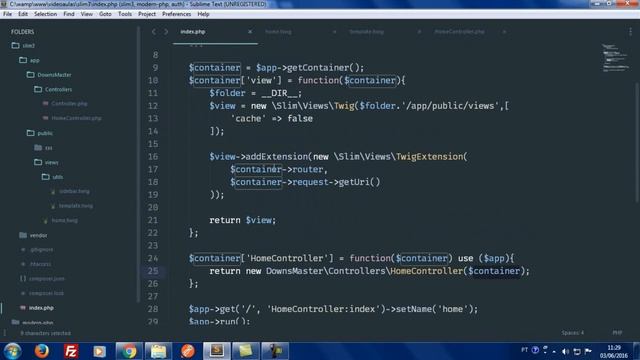Switch to Sublime Text on the taskbar

click(x=216, y=351)
